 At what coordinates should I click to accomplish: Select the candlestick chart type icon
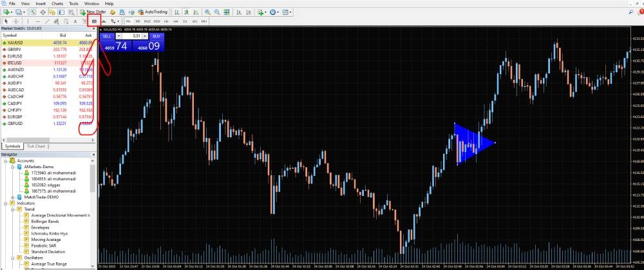[187, 12]
